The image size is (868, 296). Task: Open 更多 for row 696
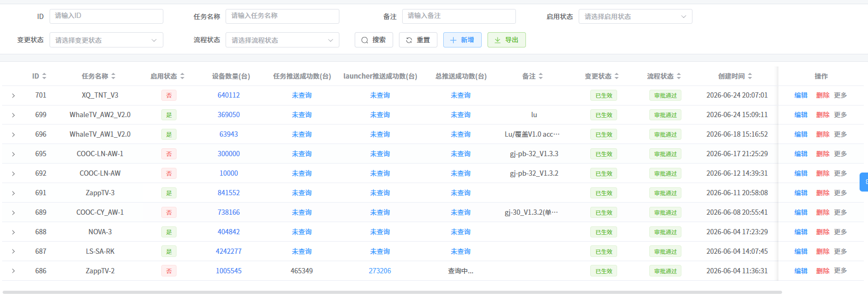(x=841, y=135)
